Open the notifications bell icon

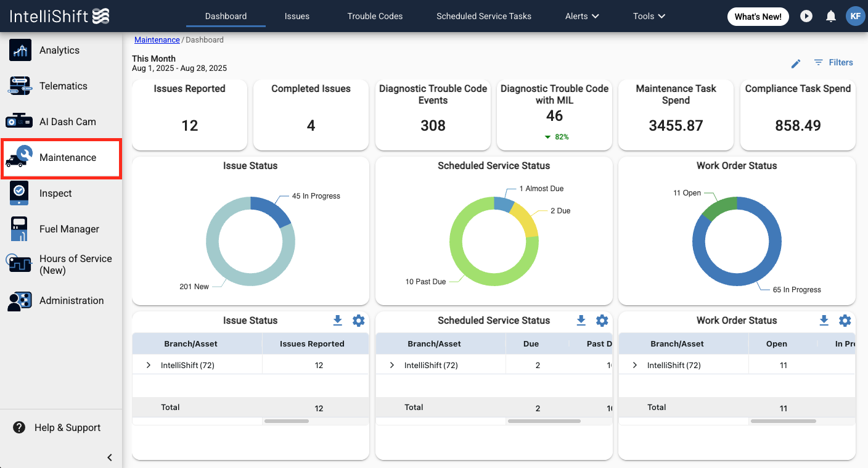coord(831,16)
